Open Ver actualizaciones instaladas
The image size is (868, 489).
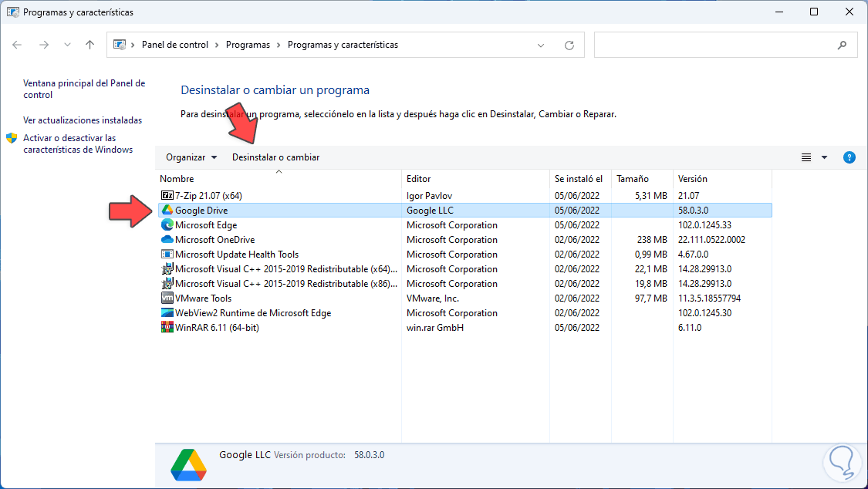83,120
